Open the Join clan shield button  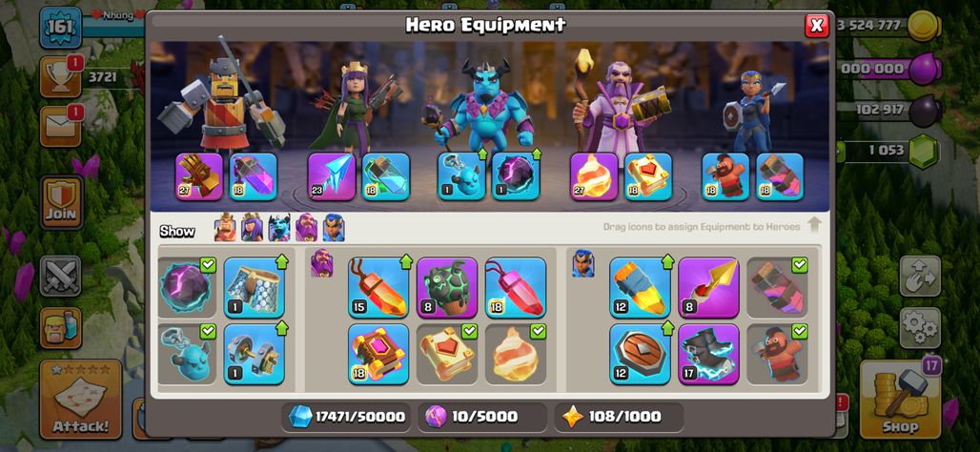coord(61,202)
